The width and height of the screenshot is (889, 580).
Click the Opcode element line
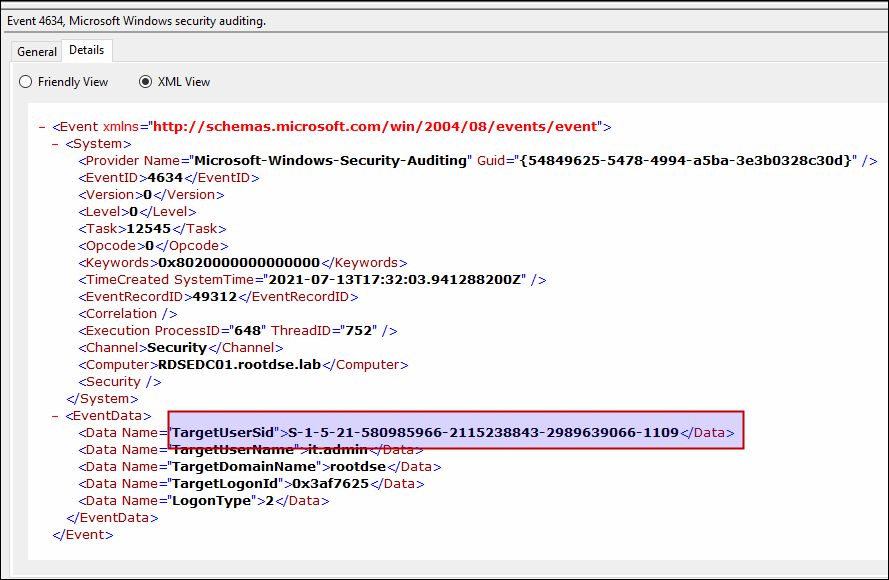[153, 245]
